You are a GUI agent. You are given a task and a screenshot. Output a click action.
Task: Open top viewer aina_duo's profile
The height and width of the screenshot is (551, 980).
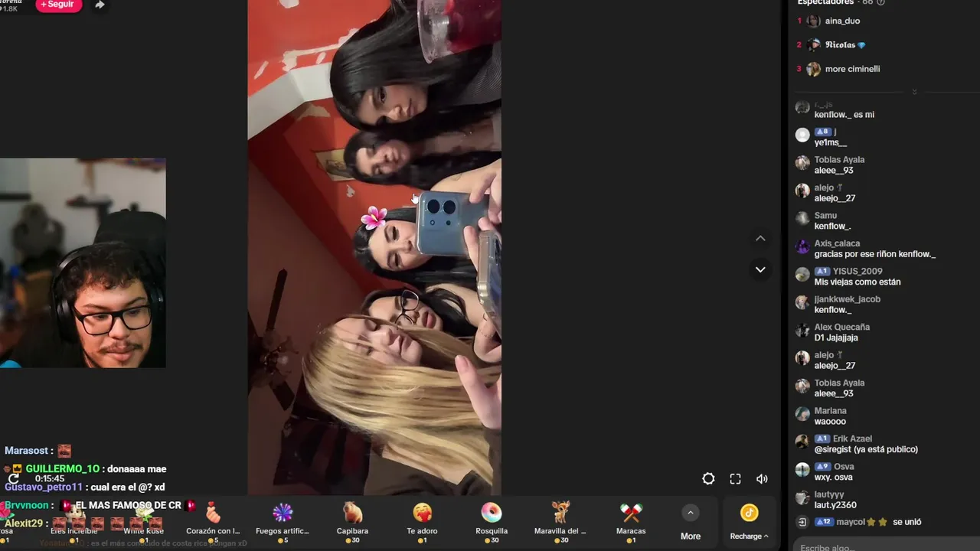click(842, 21)
